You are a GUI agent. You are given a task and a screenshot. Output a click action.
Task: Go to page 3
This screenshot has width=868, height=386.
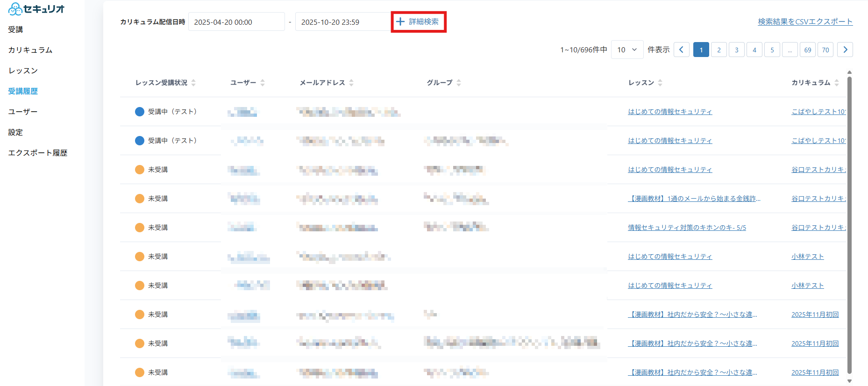pyautogui.click(x=737, y=50)
